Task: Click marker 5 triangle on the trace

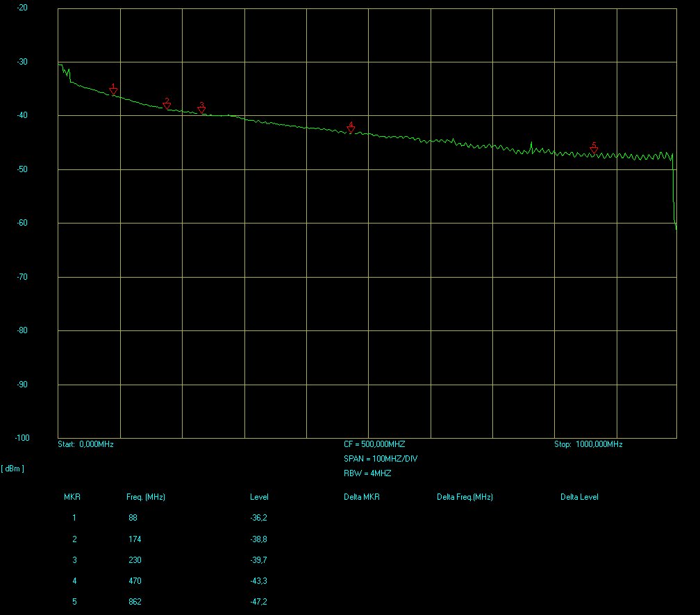Action: (x=594, y=150)
